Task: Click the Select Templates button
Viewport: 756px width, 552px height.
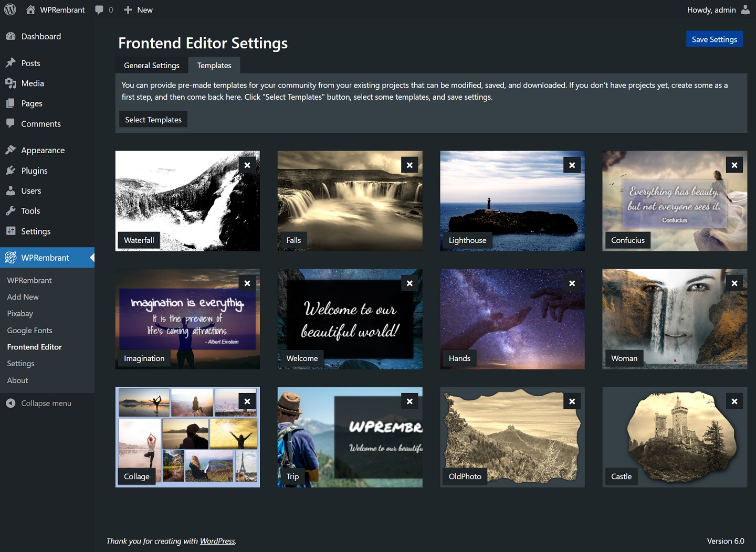Action: 153,120
